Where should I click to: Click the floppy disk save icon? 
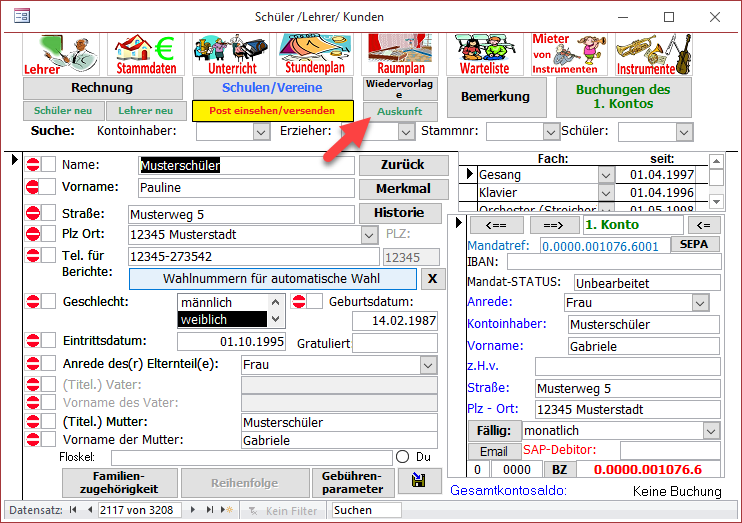tap(413, 482)
